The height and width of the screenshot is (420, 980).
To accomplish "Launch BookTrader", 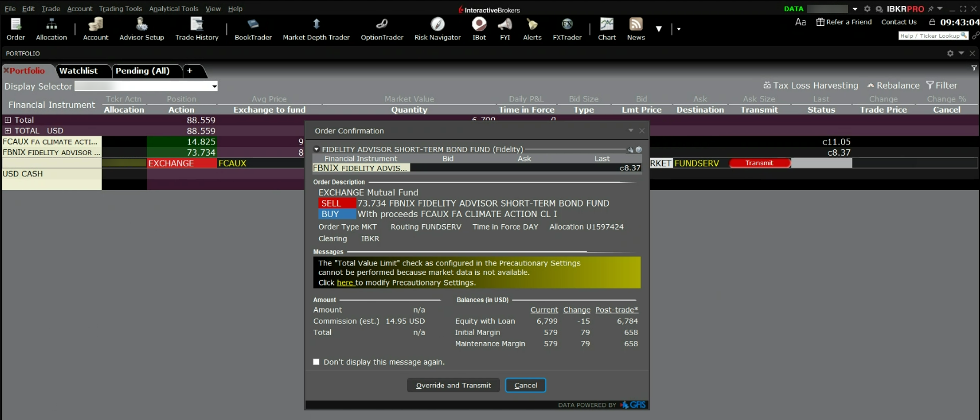I will pyautogui.click(x=253, y=29).
